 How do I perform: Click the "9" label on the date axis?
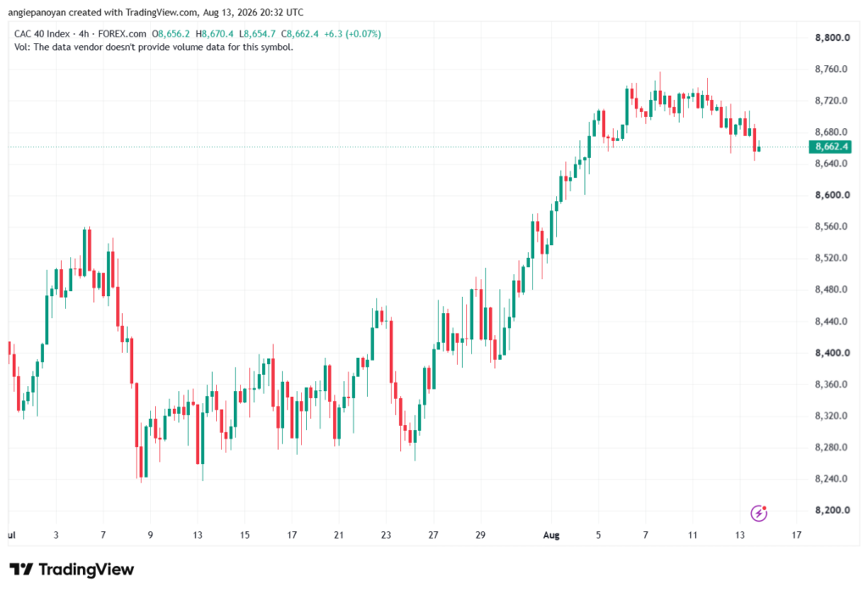151,534
